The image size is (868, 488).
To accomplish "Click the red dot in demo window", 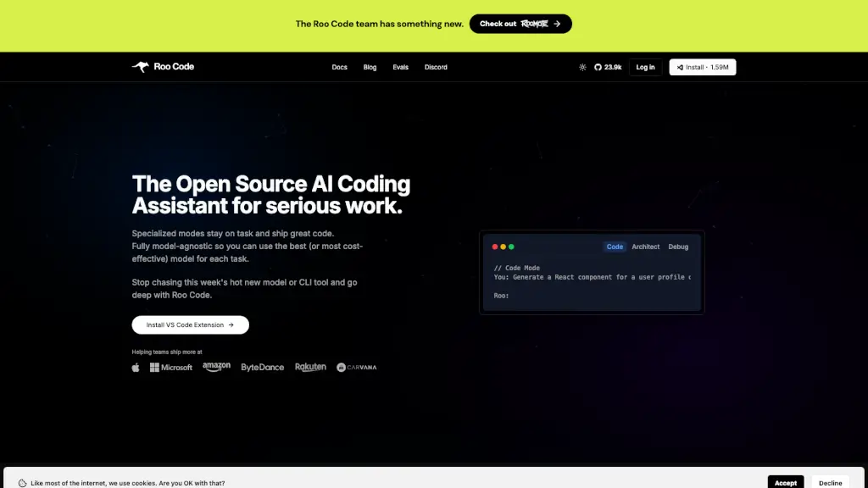I will point(495,247).
